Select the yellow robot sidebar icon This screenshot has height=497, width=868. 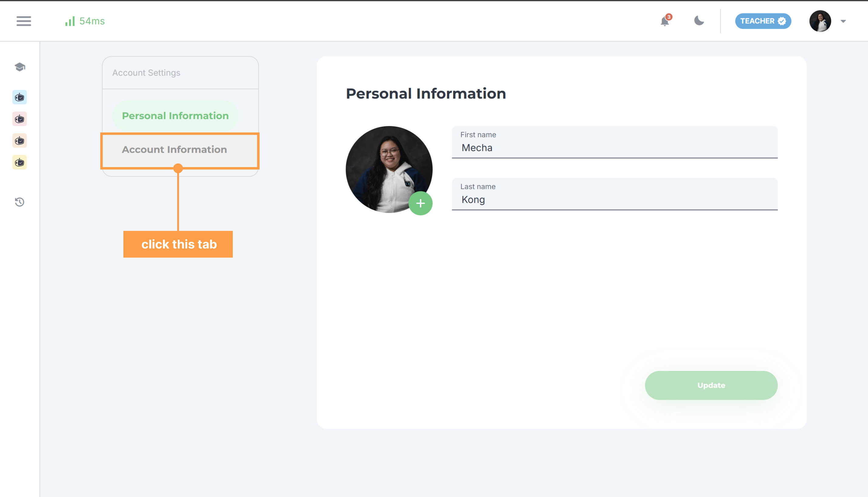coord(19,163)
